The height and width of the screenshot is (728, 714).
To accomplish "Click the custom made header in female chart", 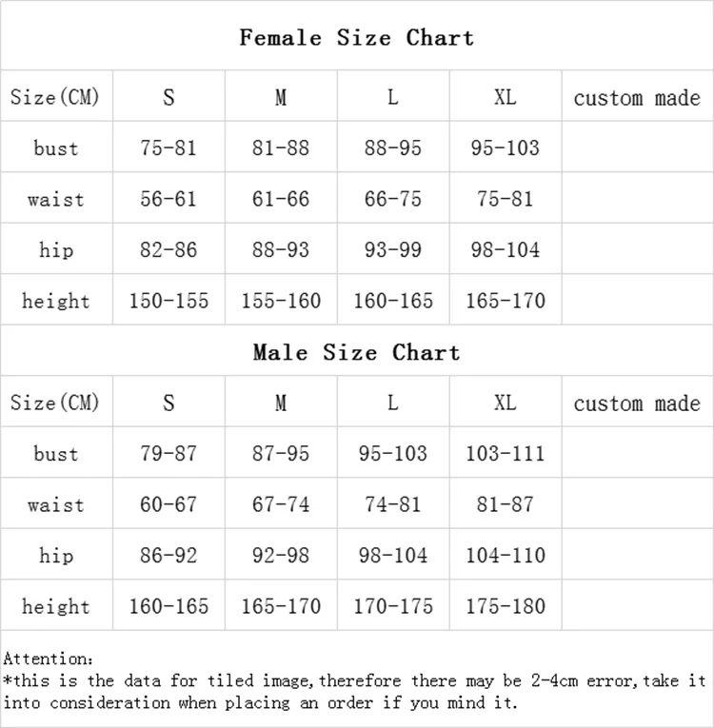I will tap(637, 98).
